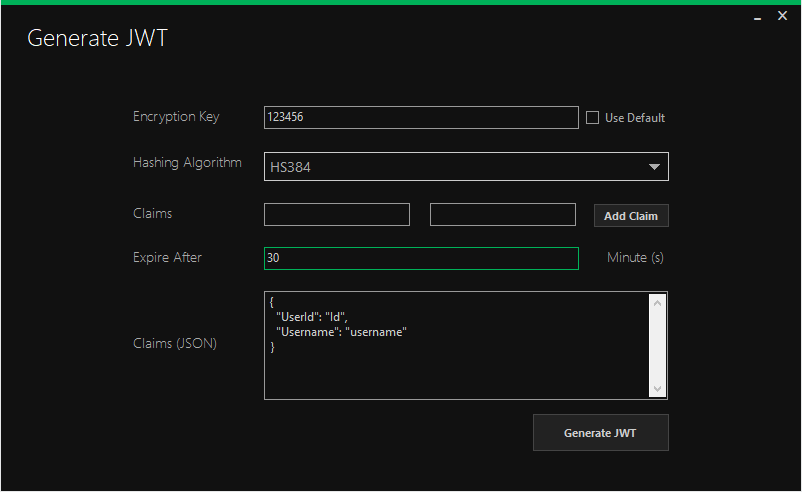The height and width of the screenshot is (492, 802).
Task: Click the dropdown arrow beside HS384
Action: click(x=654, y=167)
